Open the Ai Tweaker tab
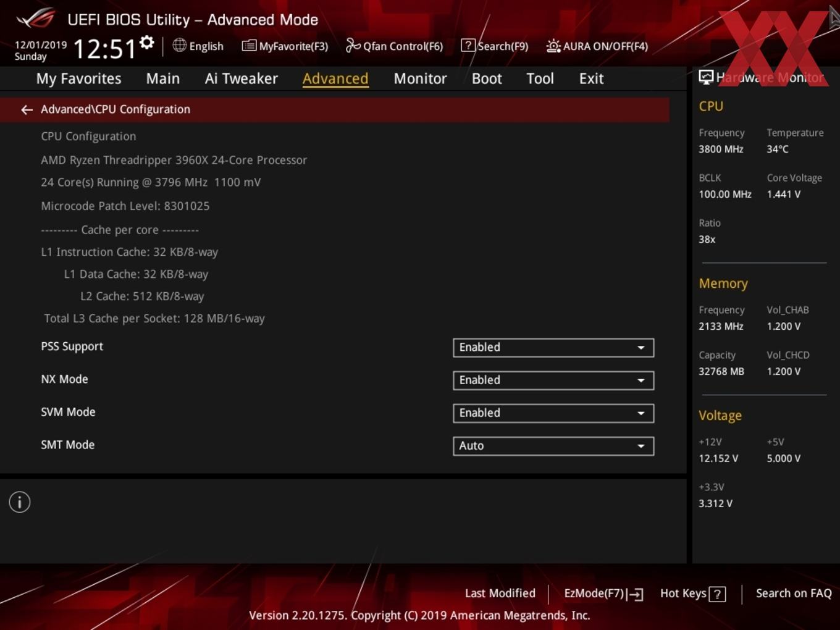The image size is (840, 630). [x=241, y=79]
